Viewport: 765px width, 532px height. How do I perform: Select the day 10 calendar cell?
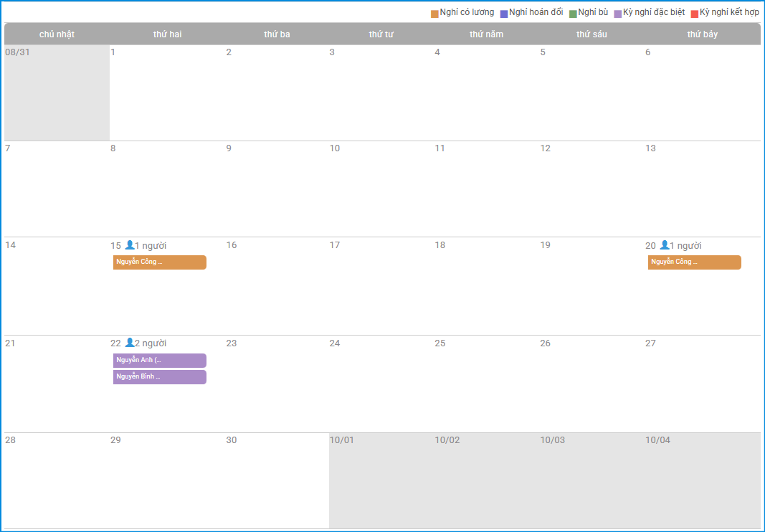(380, 190)
